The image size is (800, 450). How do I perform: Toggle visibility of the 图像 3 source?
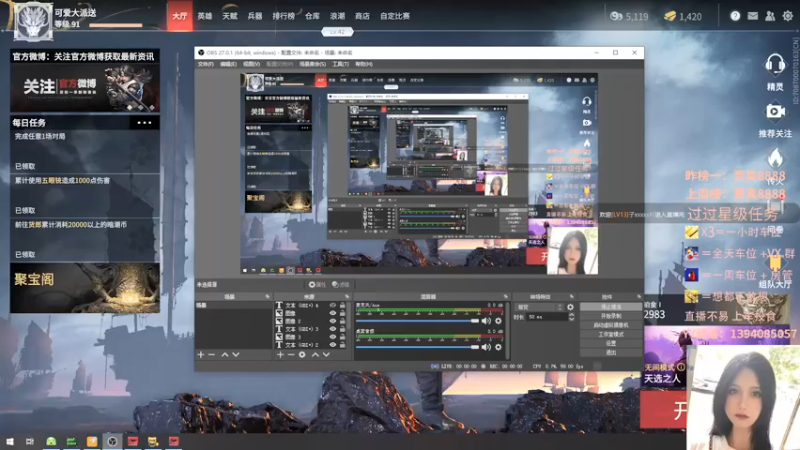pyautogui.click(x=333, y=337)
